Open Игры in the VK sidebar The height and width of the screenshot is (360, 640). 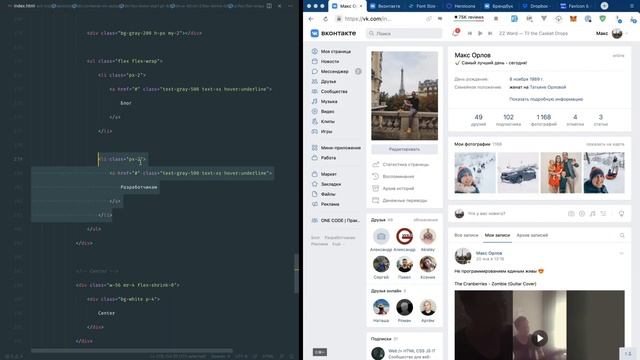coord(326,131)
